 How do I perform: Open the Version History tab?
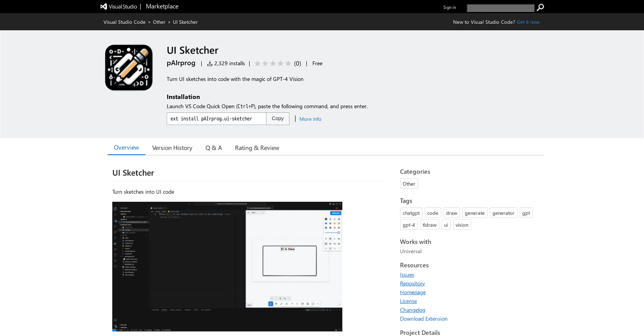pos(172,148)
